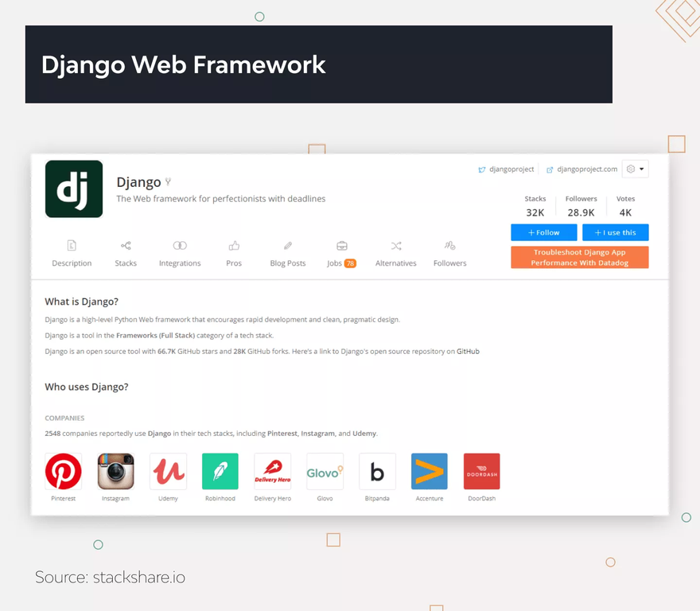This screenshot has width=700, height=611.
Task: Open the Alternatives tab
Action: click(395, 254)
